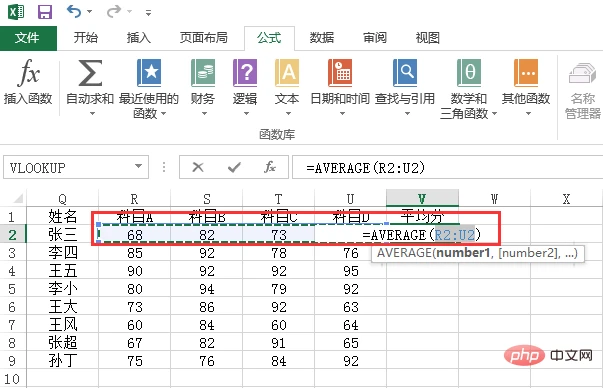Click the cell containing 张超
The height and width of the screenshot is (388, 603).
62,343
